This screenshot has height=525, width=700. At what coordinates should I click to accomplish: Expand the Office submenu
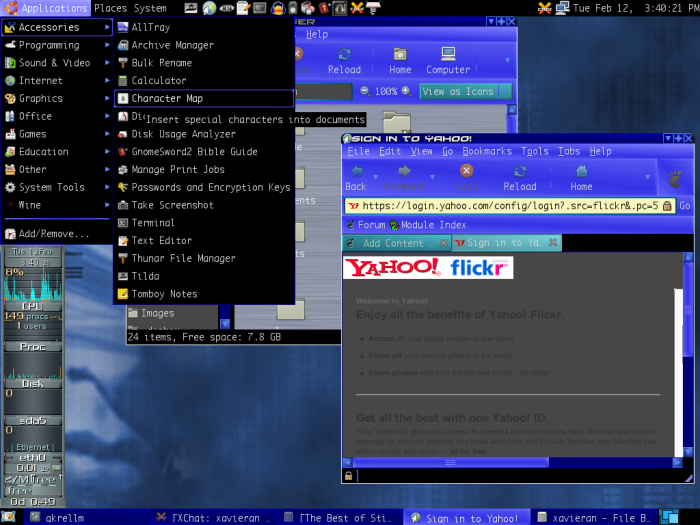point(57,116)
